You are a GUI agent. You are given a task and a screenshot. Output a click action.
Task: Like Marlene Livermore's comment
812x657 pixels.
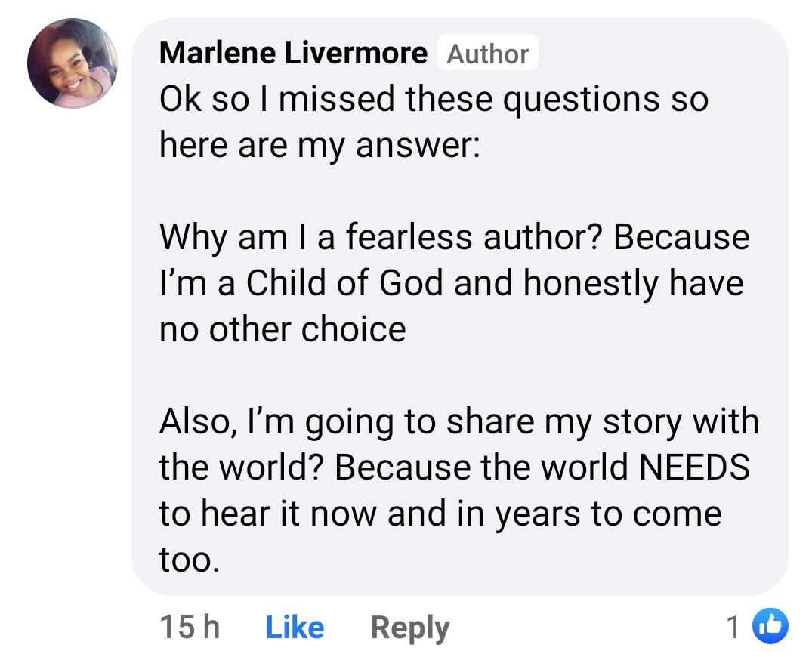point(295,628)
